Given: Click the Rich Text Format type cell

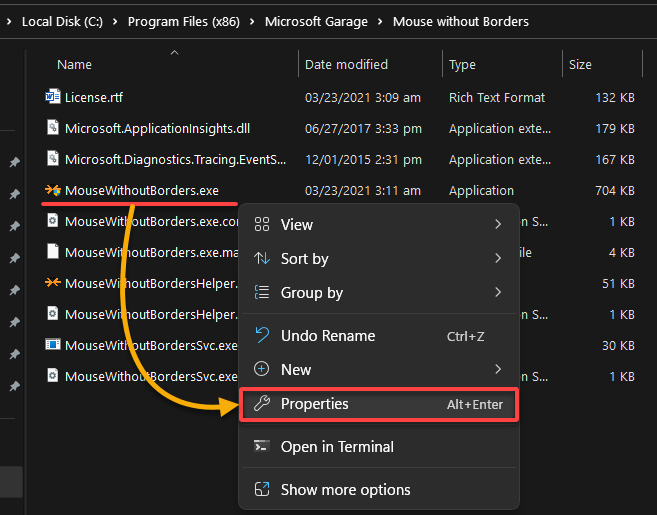Looking at the screenshot, I should pos(497,97).
